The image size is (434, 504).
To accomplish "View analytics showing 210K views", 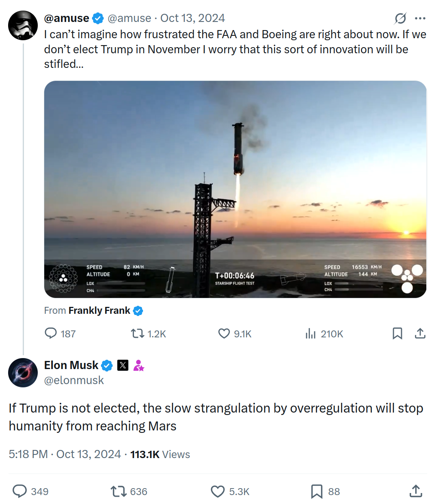I will click(324, 334).
